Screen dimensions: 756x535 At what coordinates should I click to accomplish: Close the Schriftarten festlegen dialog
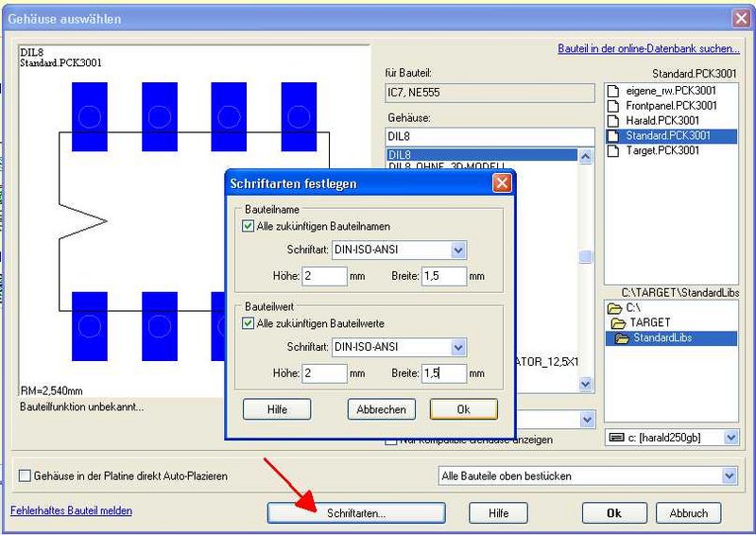point(503,183)
